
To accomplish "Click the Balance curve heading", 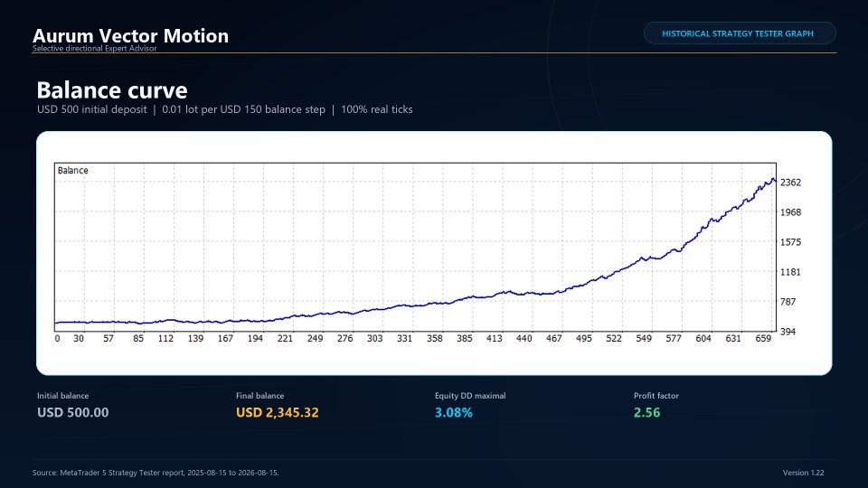I will point(112,90).
